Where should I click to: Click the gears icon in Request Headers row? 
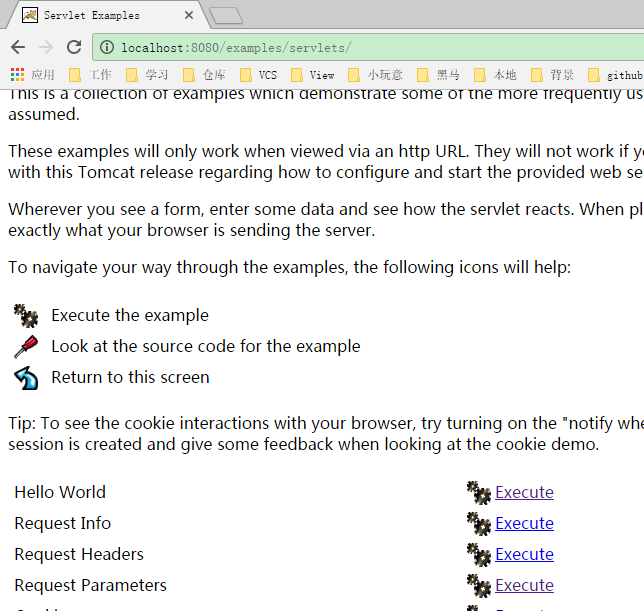click(479, 555)
